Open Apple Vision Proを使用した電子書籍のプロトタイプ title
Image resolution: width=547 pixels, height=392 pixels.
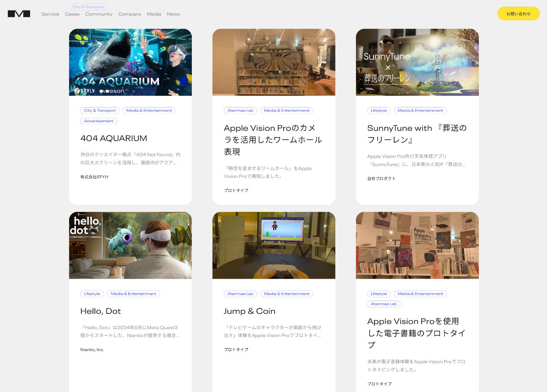(x=417, y=333)
